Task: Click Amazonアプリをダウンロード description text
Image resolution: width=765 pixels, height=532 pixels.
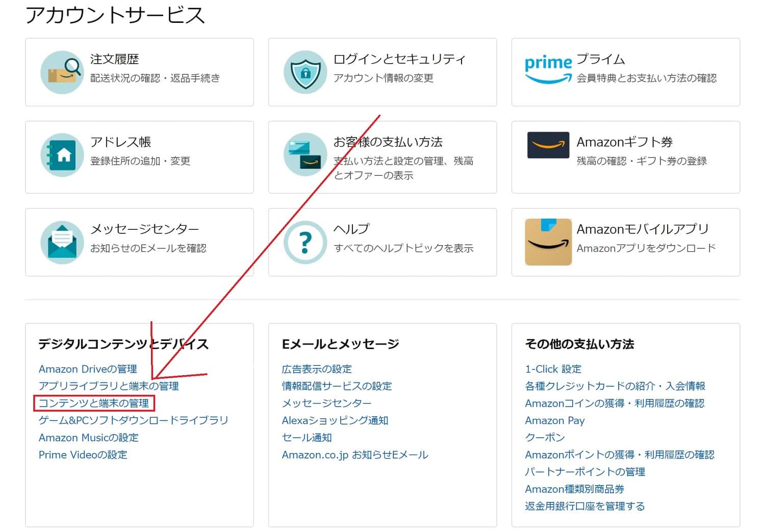Action: (x=647, y=248)
